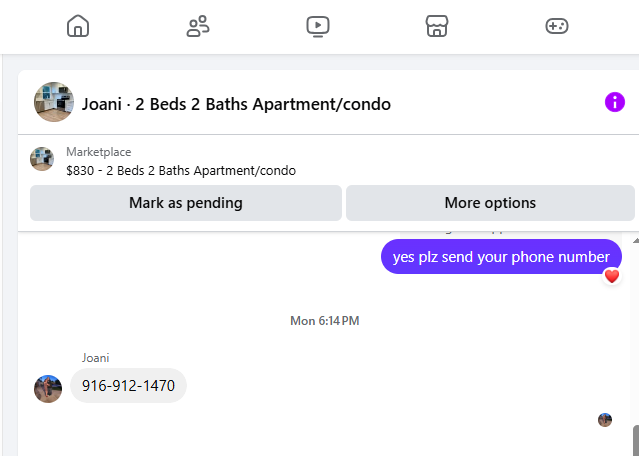This screenshot has width=639, height=456.
Task: Click Joani's profile avatar beside message
Action: (x=48, y=389)
